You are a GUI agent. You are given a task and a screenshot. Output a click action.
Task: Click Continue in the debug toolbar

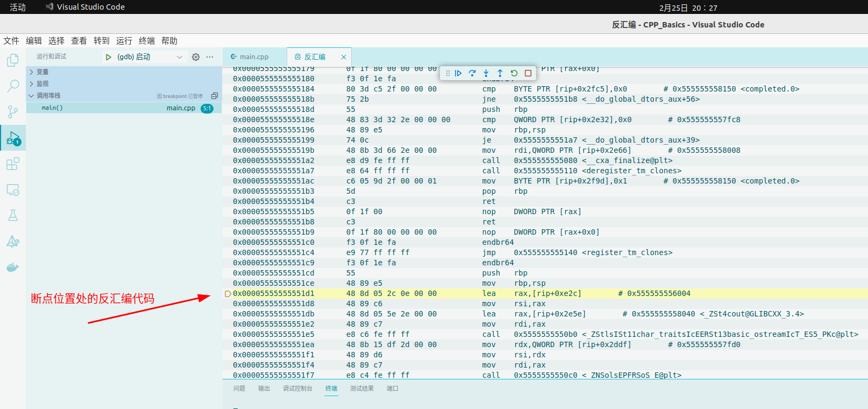tap(458, 73)
